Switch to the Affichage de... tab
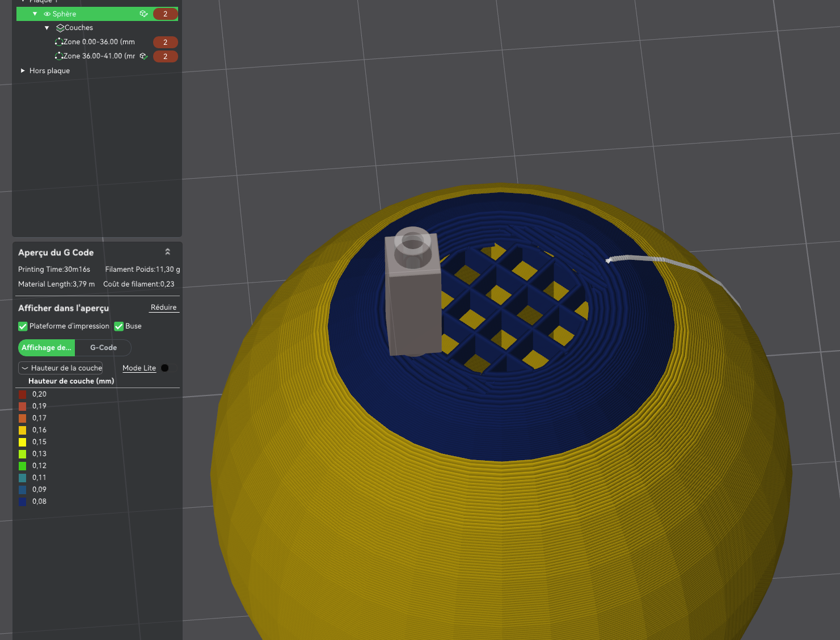Screen dimensions: 840x640 pyautogui.click(x=47, y=348)
